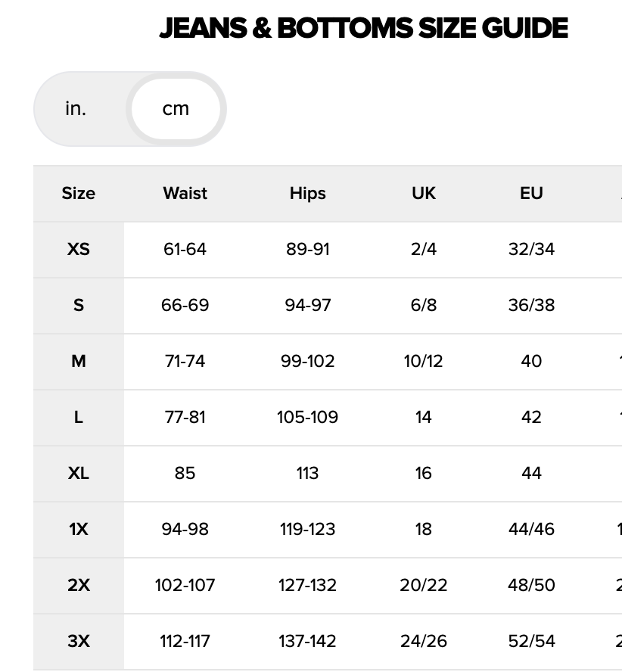Screen dimensions: 622x672
Task: Click the Hips column header
Action: (x=307, y=194)
